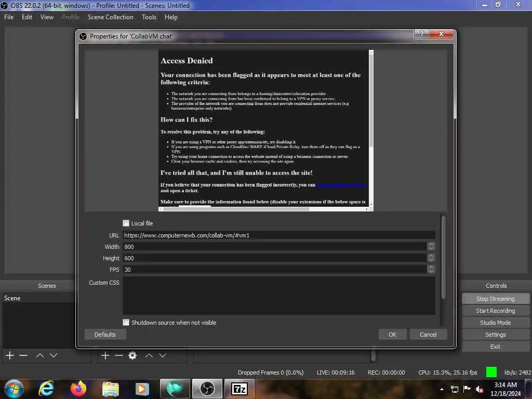Move the scene down with the down arrow
532x399 pixels.
(54, 355)
